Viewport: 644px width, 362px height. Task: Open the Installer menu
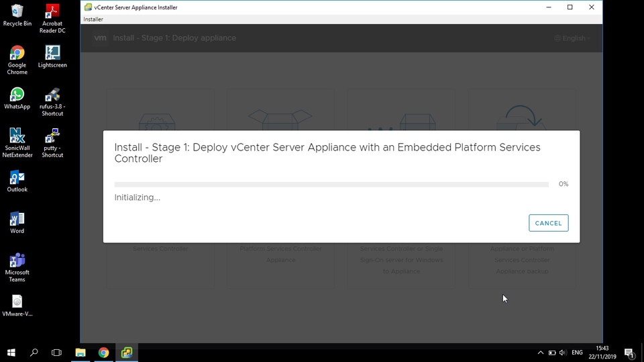93,19
